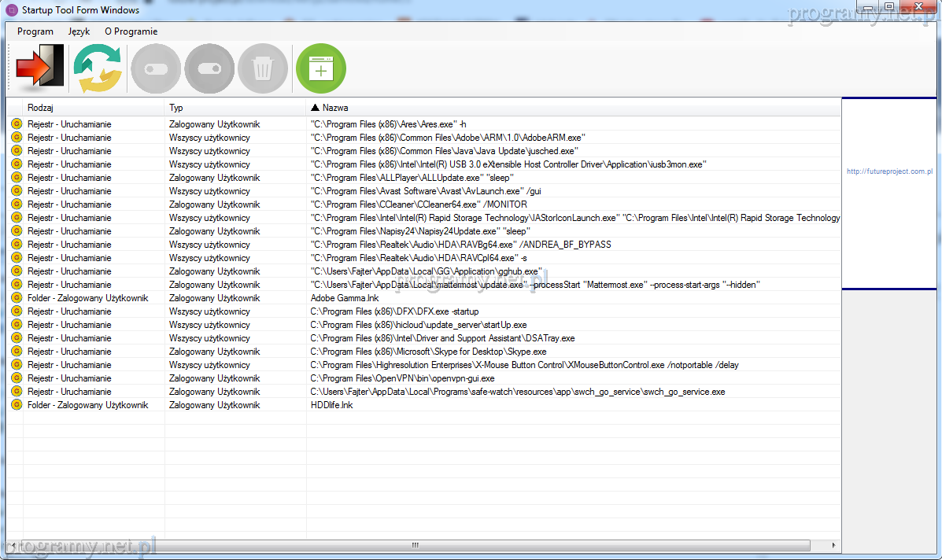Open the futureproject.com.pl link
Image resolution: width=942 pixels, height=560 pixels.
[889, 171]
